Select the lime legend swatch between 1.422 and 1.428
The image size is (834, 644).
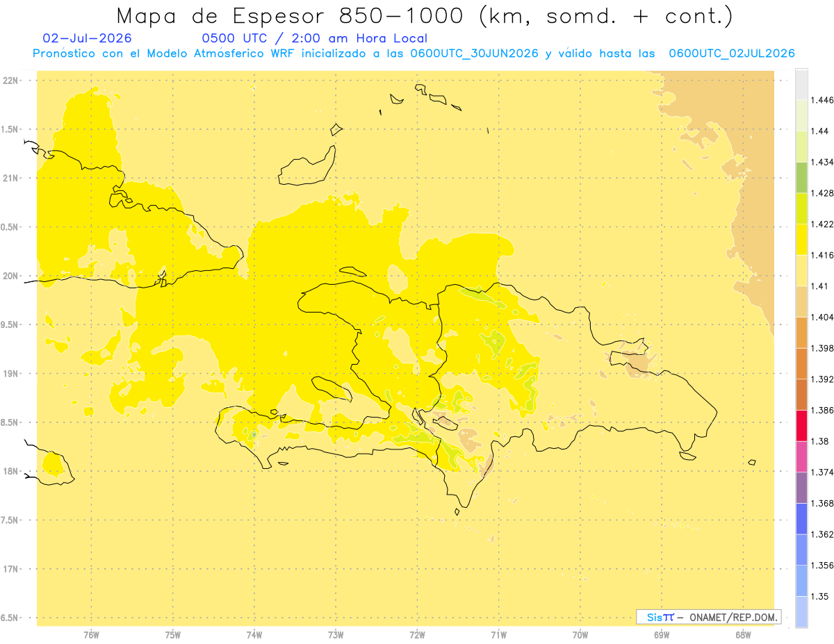point(801,208)
